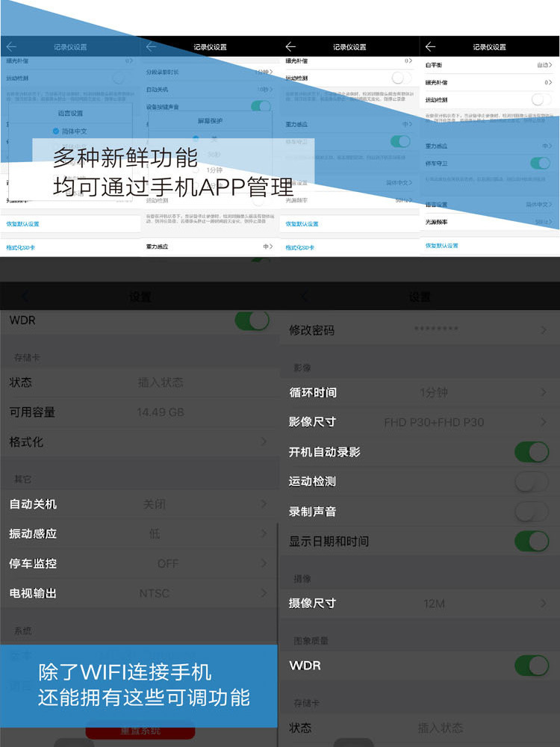Tap 格式化SD卡 link on third 记录仪设置 screen
The width and height of the screenshot is (560, 747).
tap(300, 248)
